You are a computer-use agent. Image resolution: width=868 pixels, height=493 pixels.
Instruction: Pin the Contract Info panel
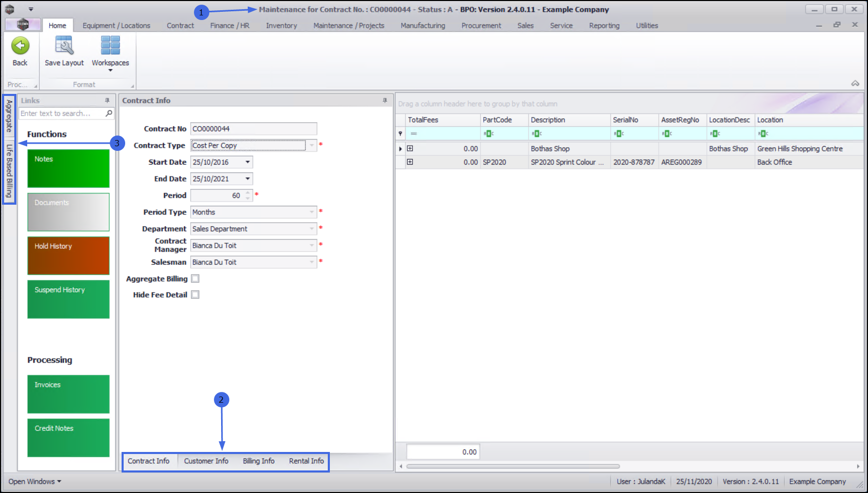(x=385, y=101)
